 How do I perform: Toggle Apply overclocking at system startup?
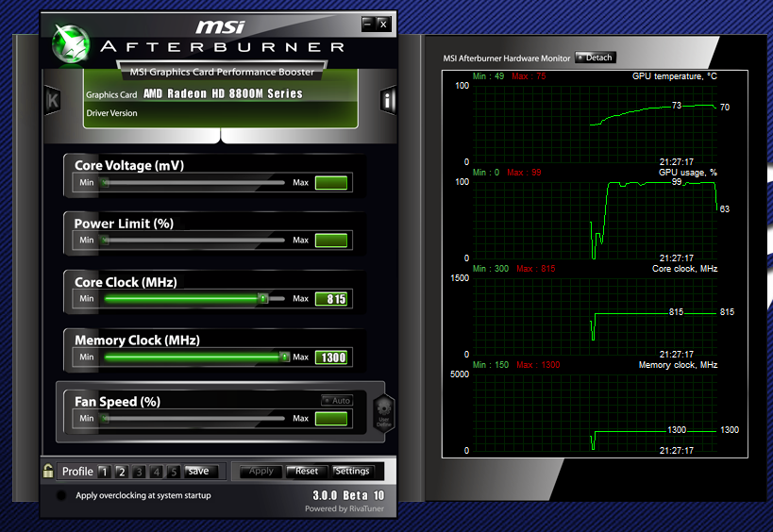coord(61,495)
